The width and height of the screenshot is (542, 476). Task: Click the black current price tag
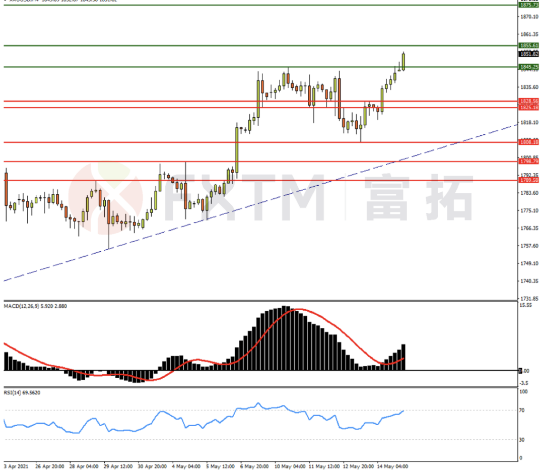click(529, 54)
